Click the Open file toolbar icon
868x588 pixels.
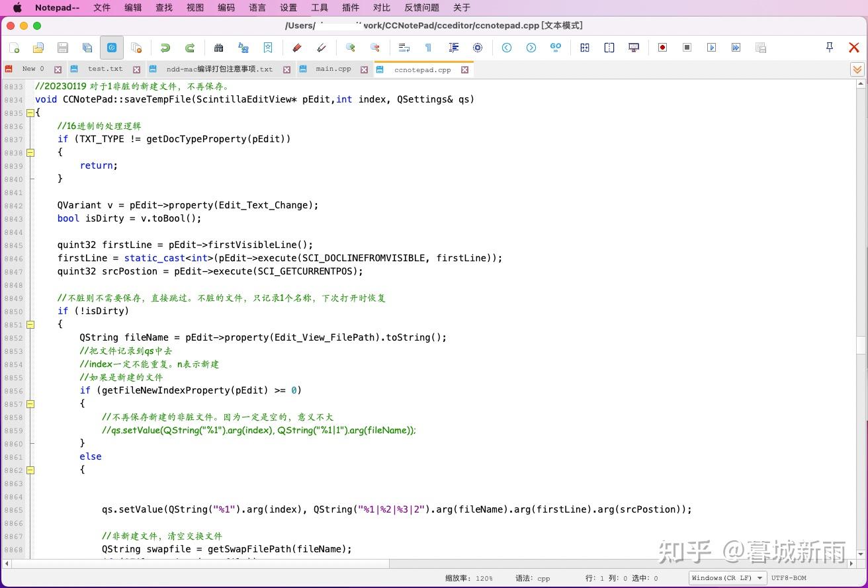[38, 48]
